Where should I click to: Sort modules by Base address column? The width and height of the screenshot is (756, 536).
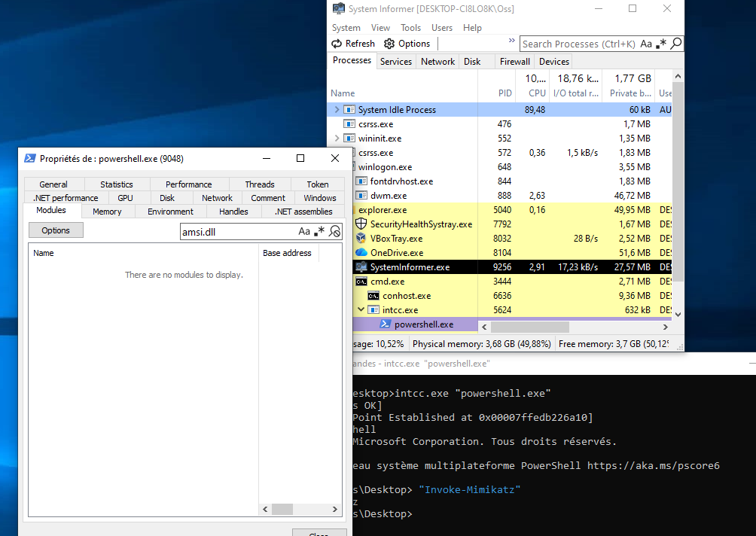click(x=288, y=253)
